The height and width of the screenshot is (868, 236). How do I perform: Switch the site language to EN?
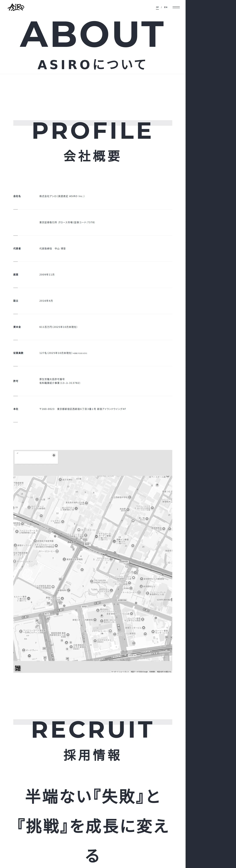click(x=166, y=7)
